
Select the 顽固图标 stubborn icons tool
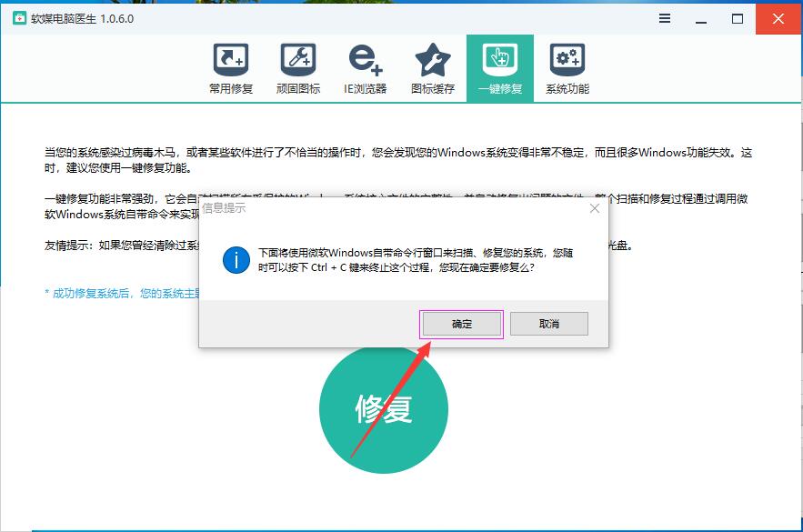[297, 68]
